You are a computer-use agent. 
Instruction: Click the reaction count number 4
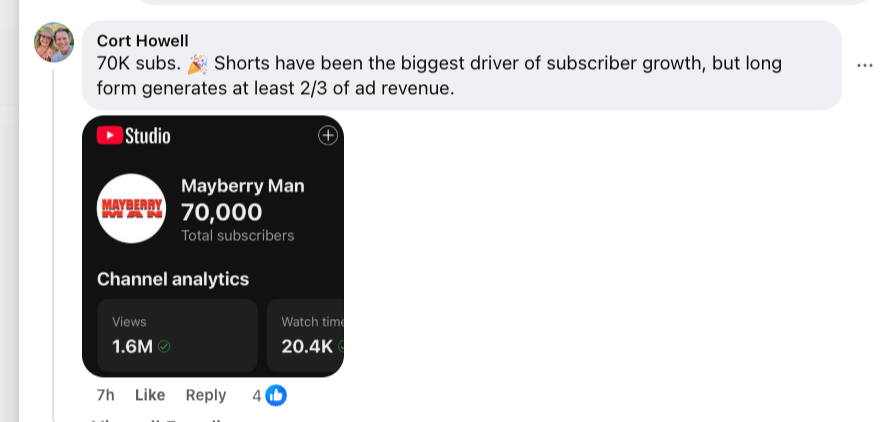click(x=257, y=395)
